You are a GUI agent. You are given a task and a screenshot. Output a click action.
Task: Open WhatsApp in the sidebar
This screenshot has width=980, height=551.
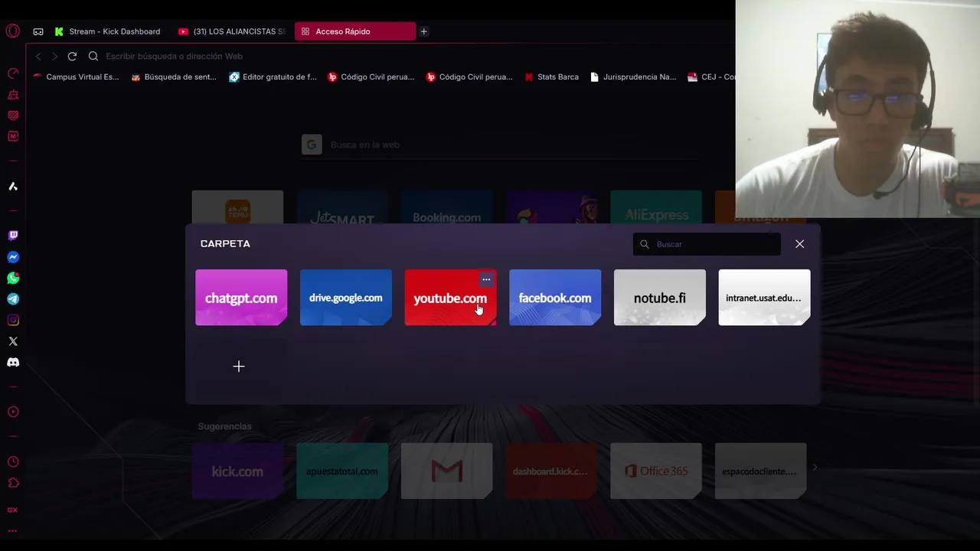click(x=13, y=278)
